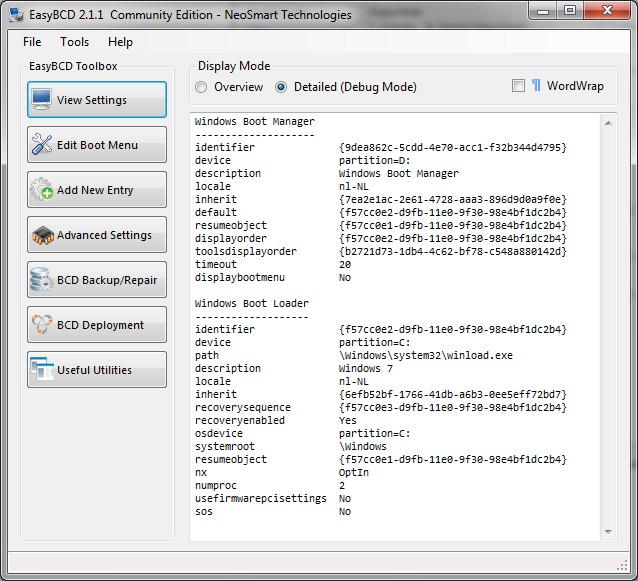The height and width of the screenshot is (581, 638).
Task: Open the Tools menu
Action: tap(74, 42)
